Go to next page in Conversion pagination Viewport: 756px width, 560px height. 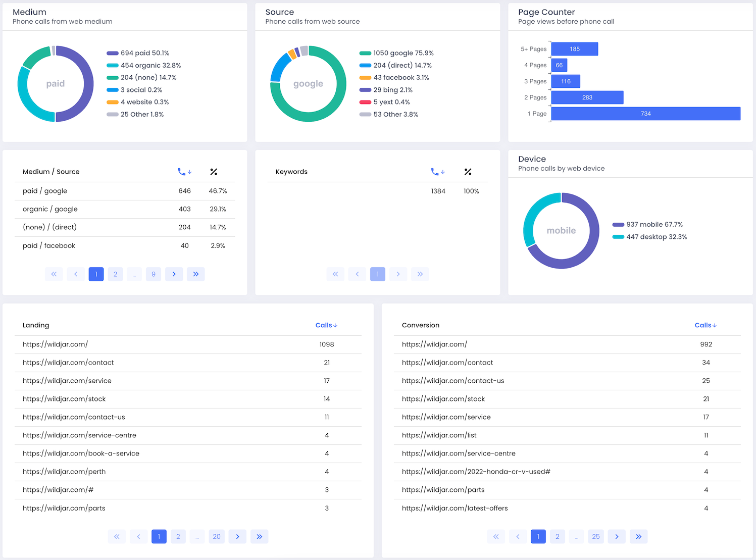(x=617, y=536)
